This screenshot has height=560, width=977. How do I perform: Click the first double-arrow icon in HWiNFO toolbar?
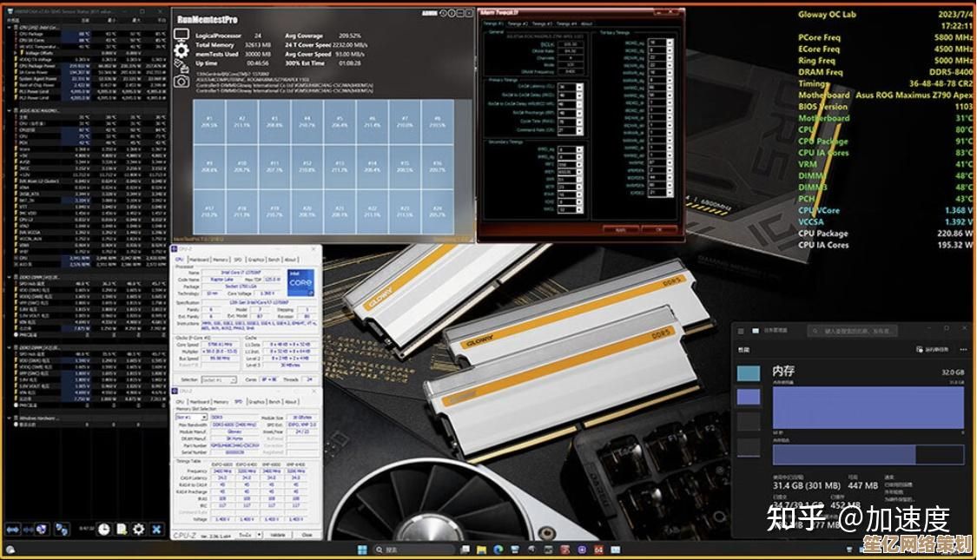coord(13,530)
